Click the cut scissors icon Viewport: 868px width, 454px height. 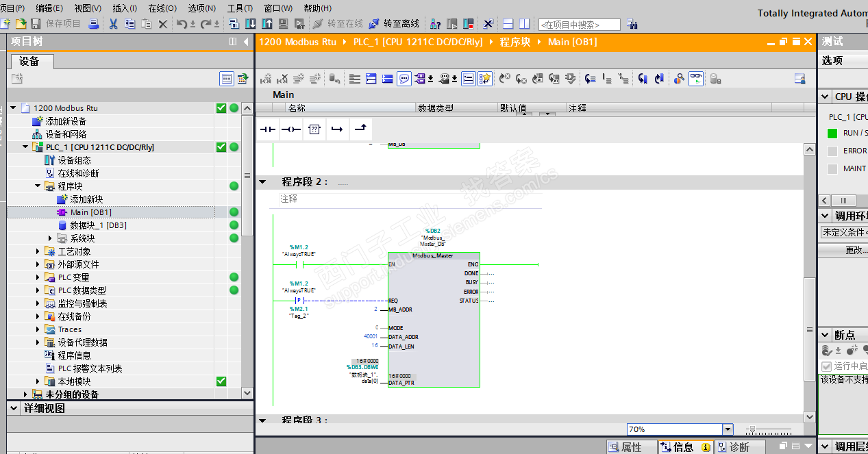pos(113,24)
